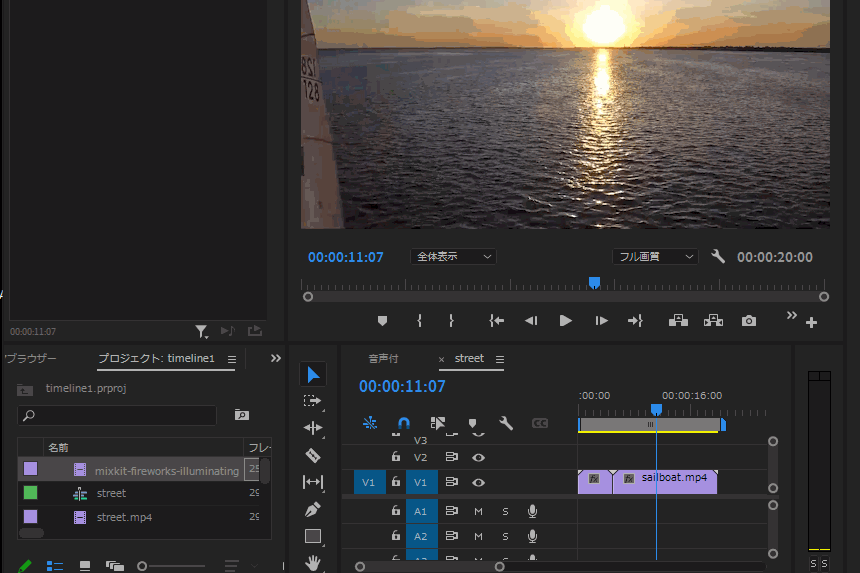Click Mark In bracket button
860x573 pixels.
click(x=420, y=321)
